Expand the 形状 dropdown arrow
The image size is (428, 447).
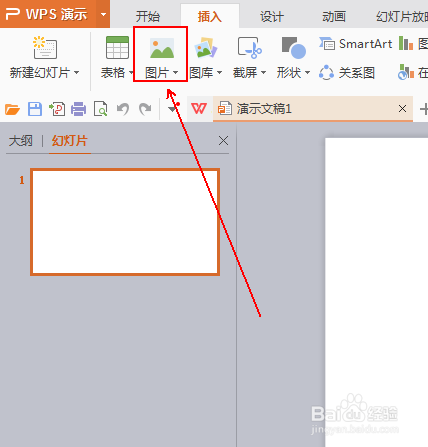307,72
